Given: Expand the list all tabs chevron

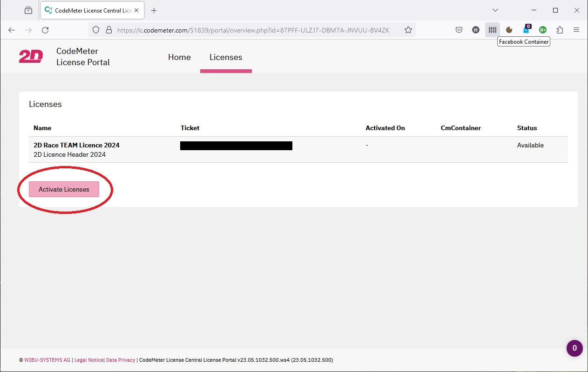Looking at the screenshot, I should pos(495,10).
